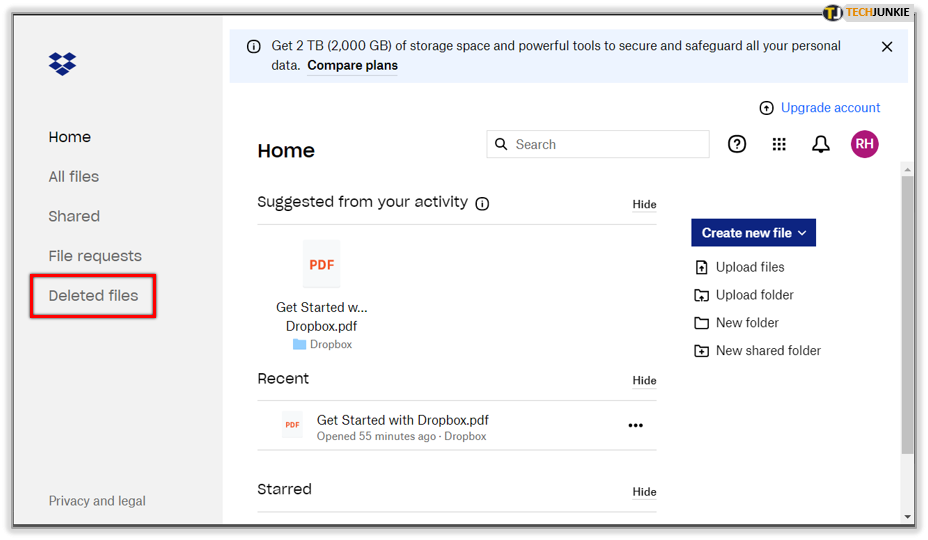Open more options for recent PDF
This screenshot has width=928, height=540.
(636, 425)
